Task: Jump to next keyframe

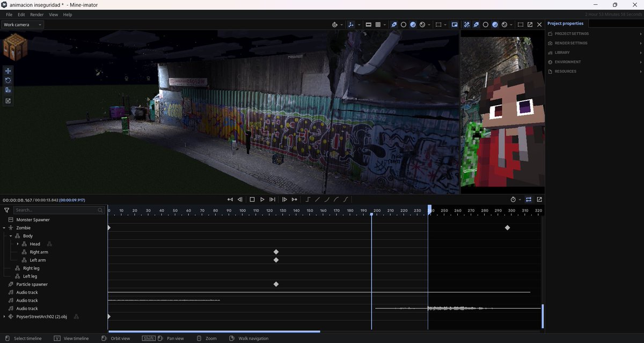Action: click(294, 200)
